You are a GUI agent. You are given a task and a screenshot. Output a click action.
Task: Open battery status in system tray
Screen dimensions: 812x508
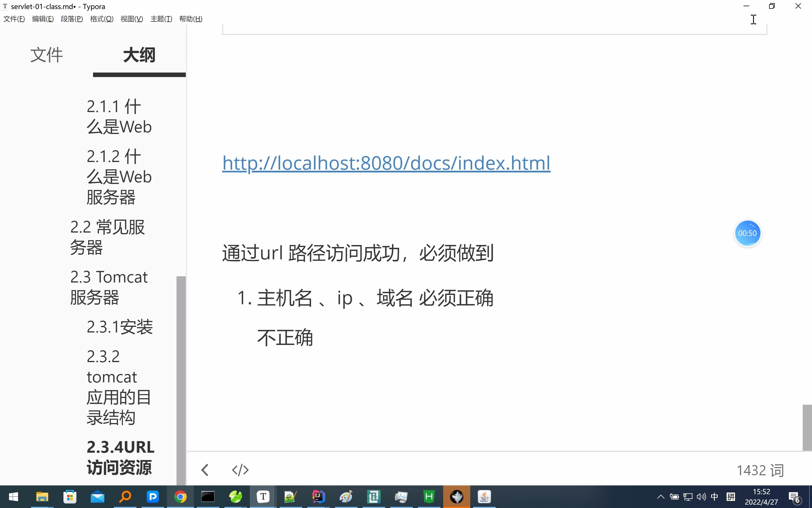(x=674, y=497)
